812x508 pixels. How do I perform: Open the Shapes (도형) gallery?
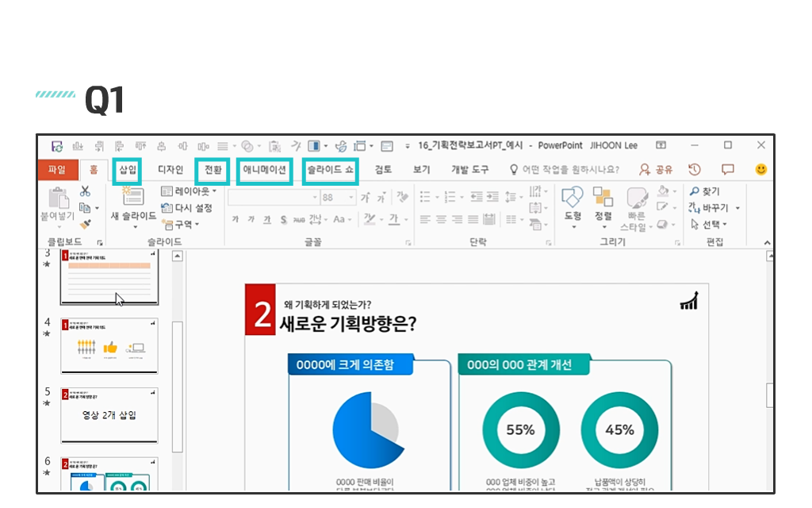click(x=573, y=205)
